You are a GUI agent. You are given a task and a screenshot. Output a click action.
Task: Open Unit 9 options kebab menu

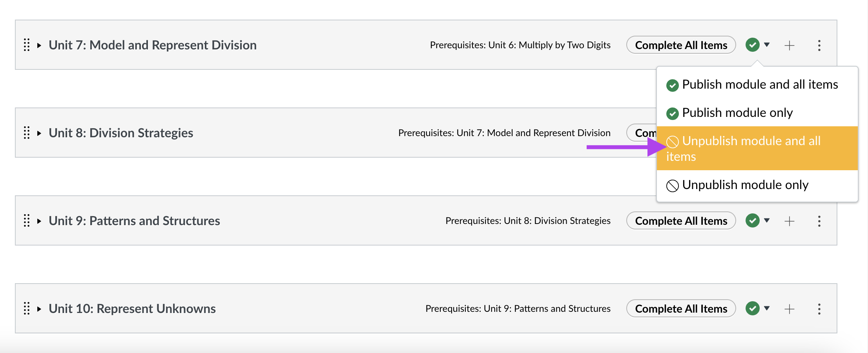click(x=819, y=221)
